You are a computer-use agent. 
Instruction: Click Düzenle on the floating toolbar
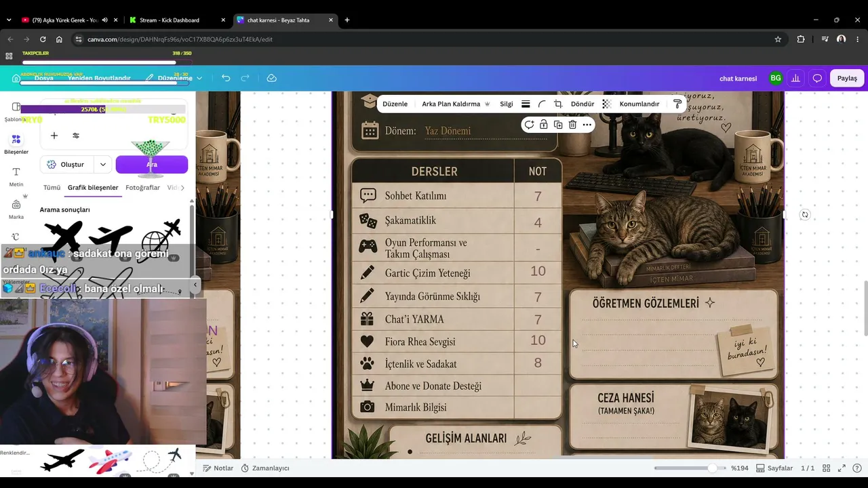(x=395, y=104)
